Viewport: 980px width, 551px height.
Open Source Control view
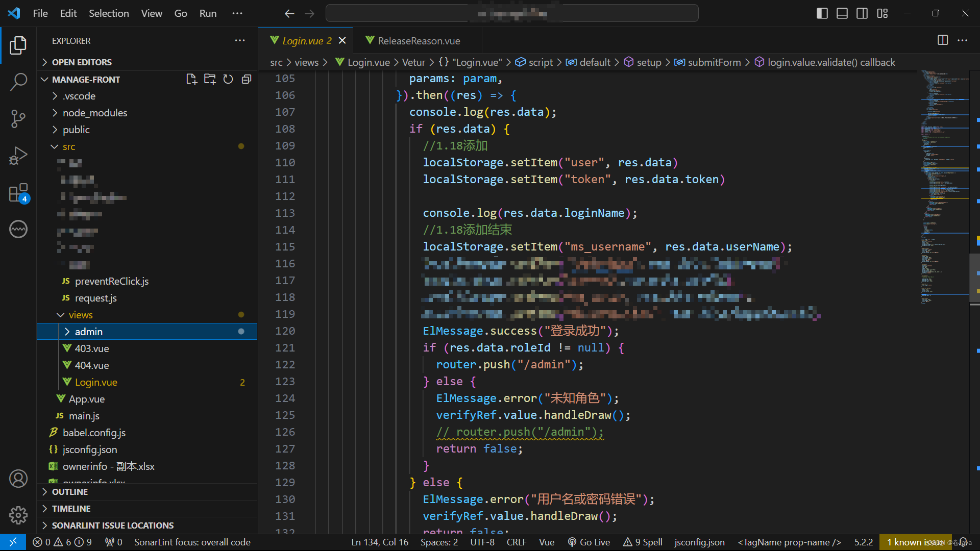tap(18, 119)
